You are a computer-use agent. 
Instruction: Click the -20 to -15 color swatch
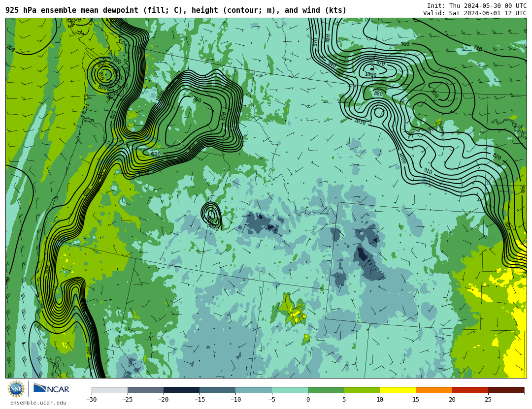point(181,390)
